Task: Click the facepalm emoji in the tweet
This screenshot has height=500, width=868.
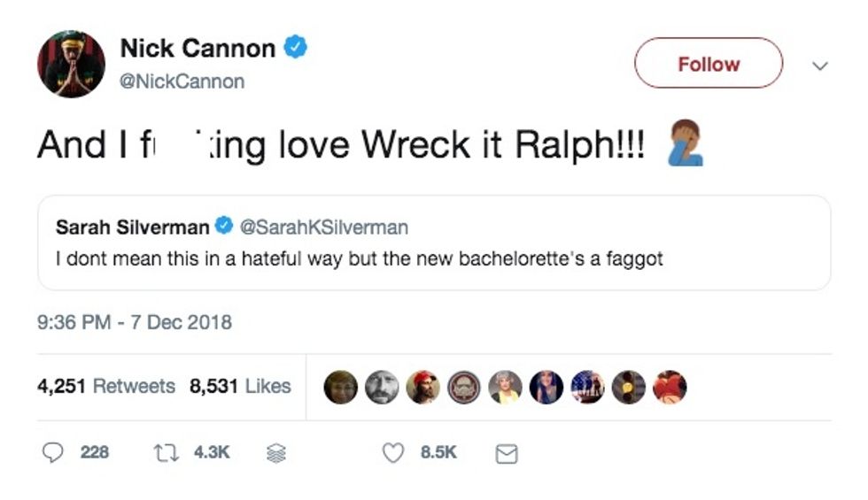Action: (x=684, y=144)
